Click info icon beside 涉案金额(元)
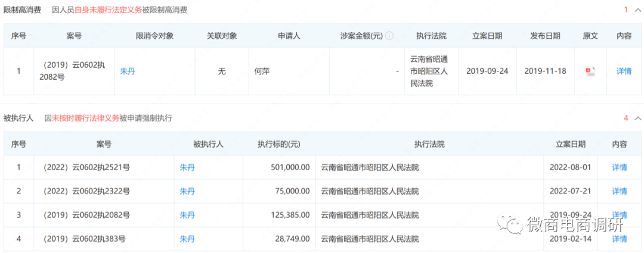Image resolution: width=644 pixels, height=253 pixels. pyautogui.click(x=389, y=36)
